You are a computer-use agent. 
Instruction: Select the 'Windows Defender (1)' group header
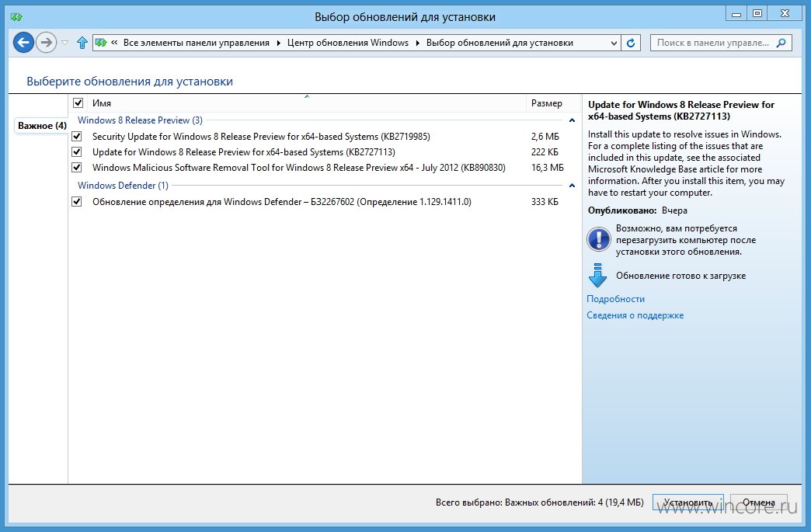(x=123, y=186)
